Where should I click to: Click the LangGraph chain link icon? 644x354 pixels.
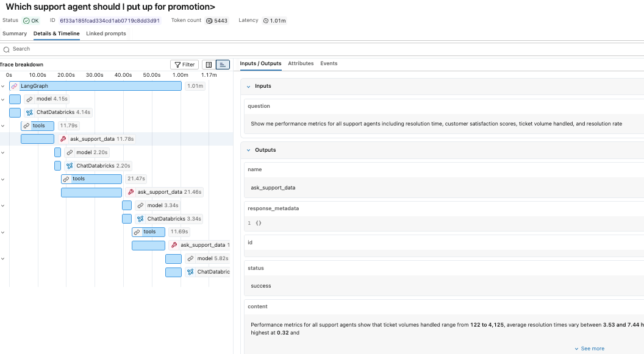(15, 86)
